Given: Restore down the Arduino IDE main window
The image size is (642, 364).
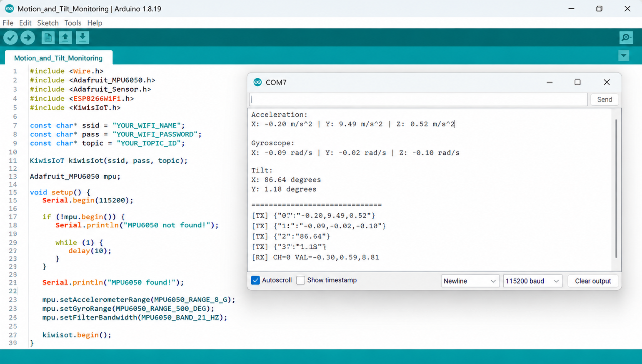Looking at the screenshot, I should pyautogui.click(x=599, y=9).
